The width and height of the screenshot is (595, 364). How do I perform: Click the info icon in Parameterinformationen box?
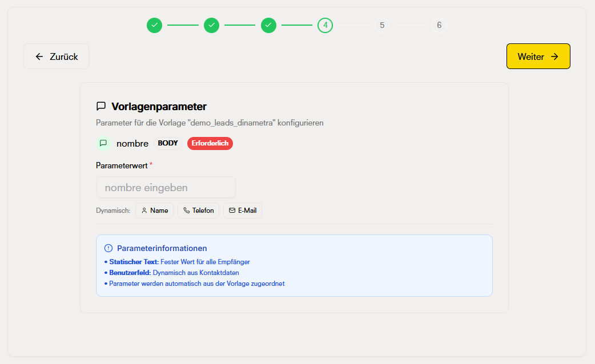point(108,248)
